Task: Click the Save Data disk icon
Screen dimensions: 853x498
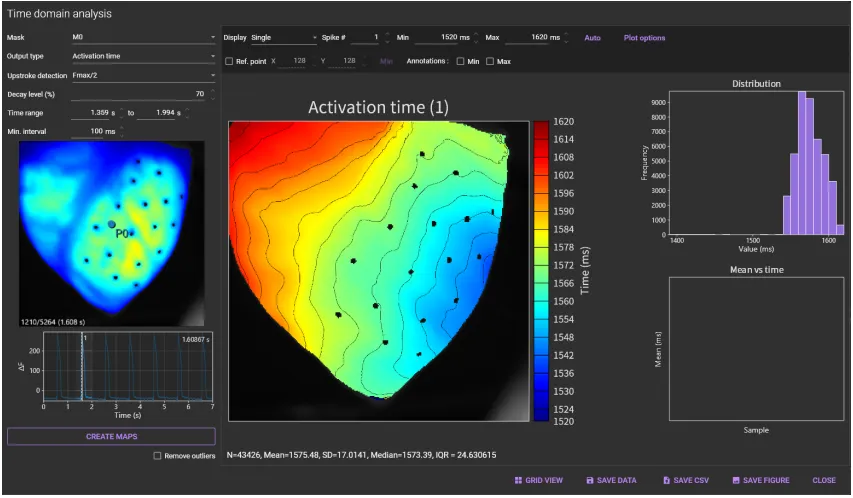Action: [x=590, y=481]
